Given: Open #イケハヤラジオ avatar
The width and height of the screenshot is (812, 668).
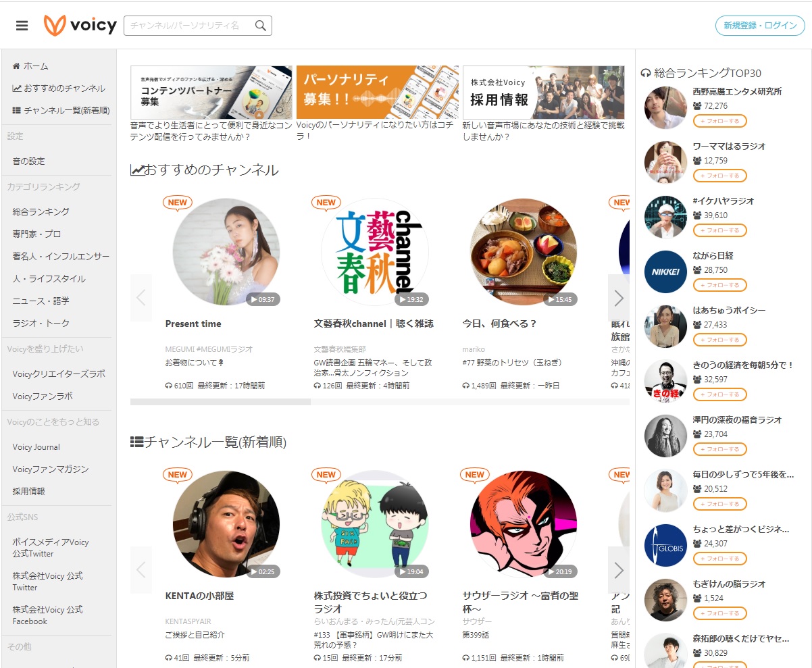Looking at the screenshot, I should pyautogui.click(x=665, y=217).
